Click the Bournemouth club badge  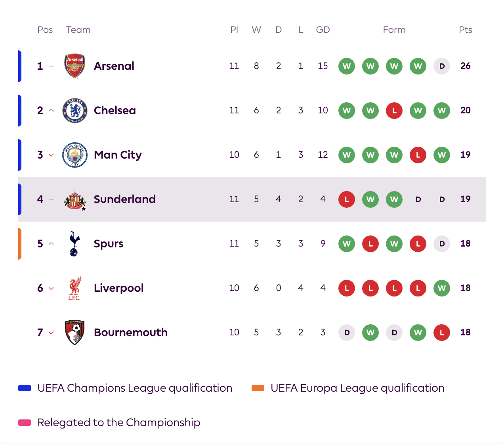(75, 333)
